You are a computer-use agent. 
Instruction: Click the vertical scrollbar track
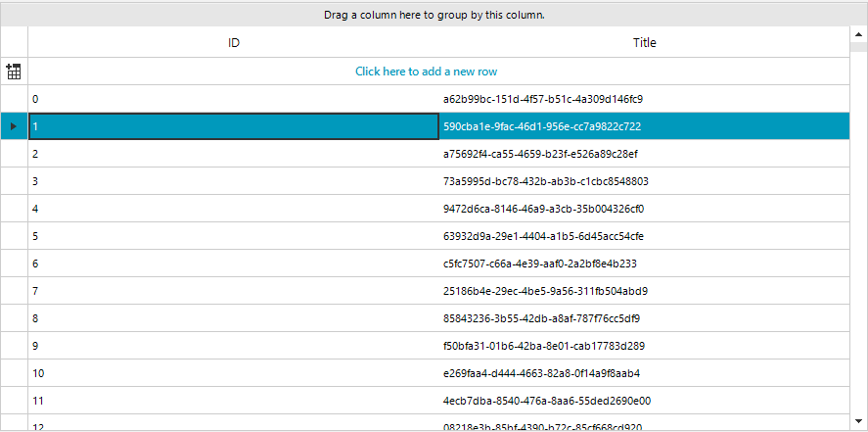[x=858, y=245]
